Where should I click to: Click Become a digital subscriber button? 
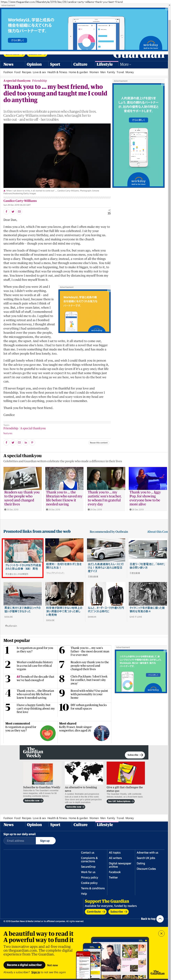(24, 965)
